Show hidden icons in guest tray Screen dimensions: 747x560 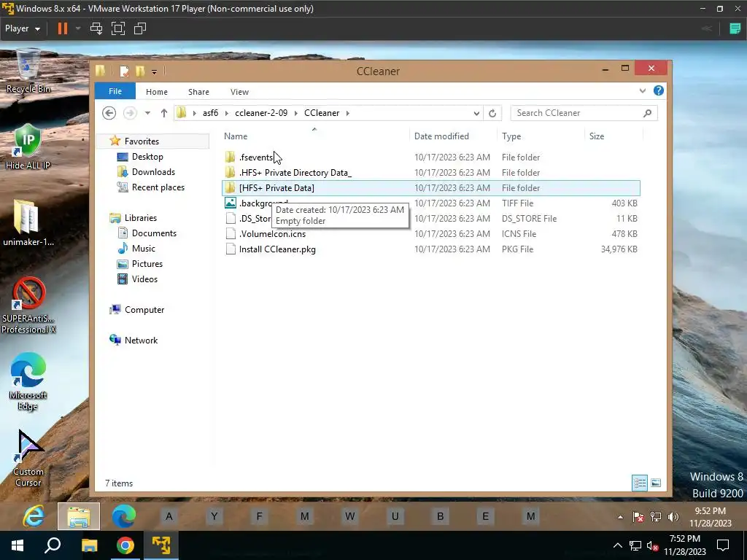pos(620,517)
